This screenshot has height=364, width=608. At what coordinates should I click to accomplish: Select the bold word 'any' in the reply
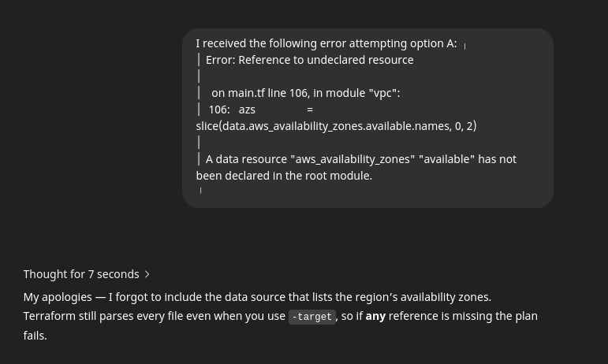pyautogui.click(x=375, y=316)
